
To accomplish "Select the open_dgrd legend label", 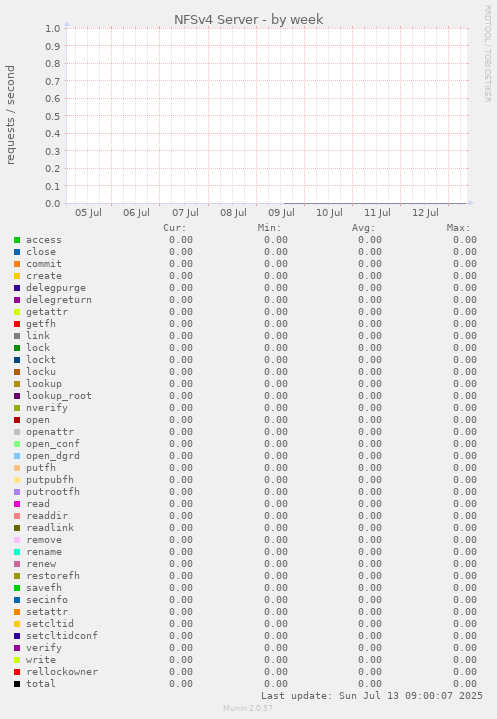I will (53, 456).
